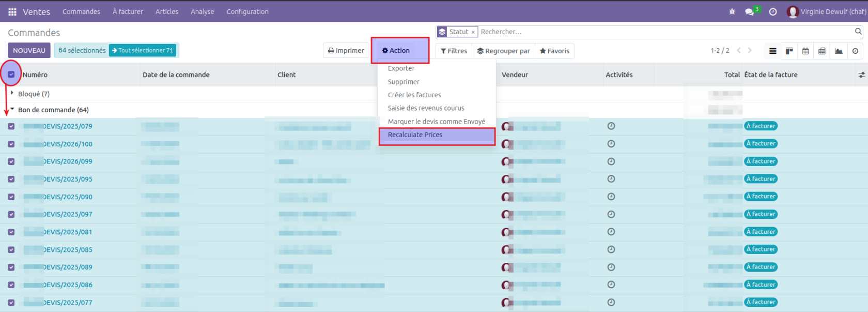The height and width of the screenshot is (312, 868).
Task: Uncheck the row DEVIS/2025/079 checkbox
Action: 11,126
